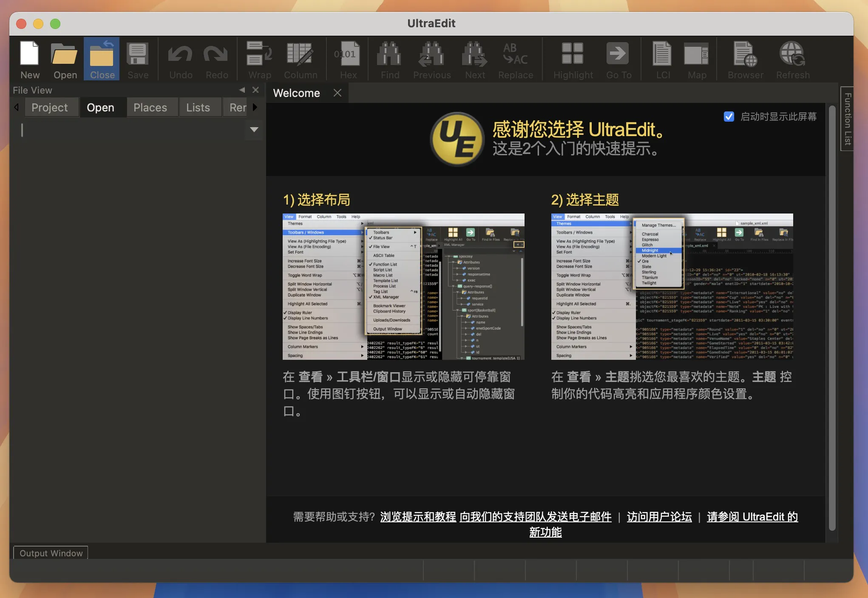
Task: Open the Replace tool
Action: coord(516,60)
